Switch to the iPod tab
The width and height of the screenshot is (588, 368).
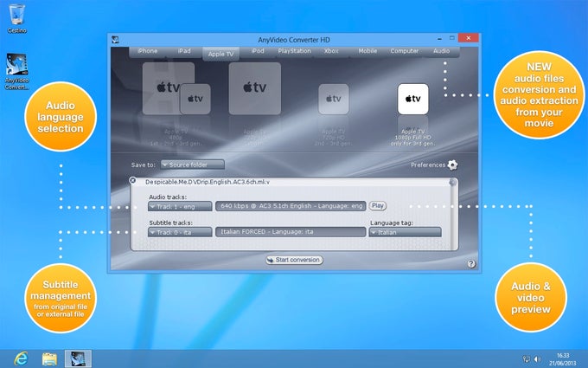(x=258, y=51)
